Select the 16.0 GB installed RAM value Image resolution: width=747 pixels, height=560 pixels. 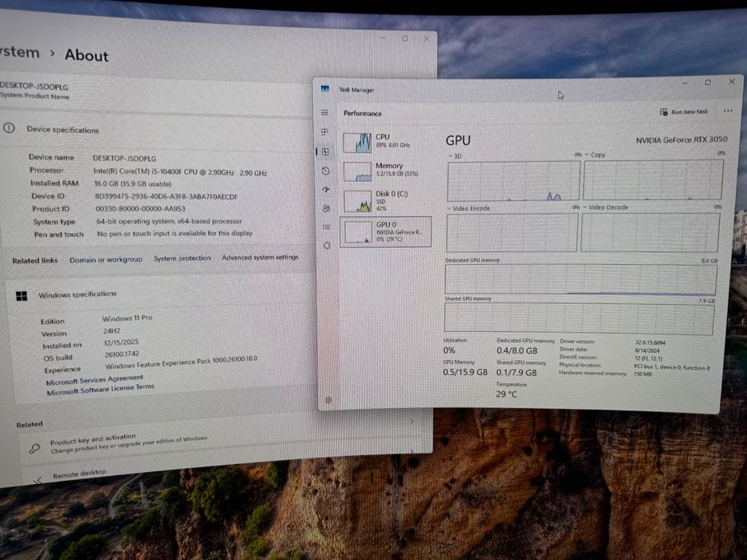(x=132, y=184)
